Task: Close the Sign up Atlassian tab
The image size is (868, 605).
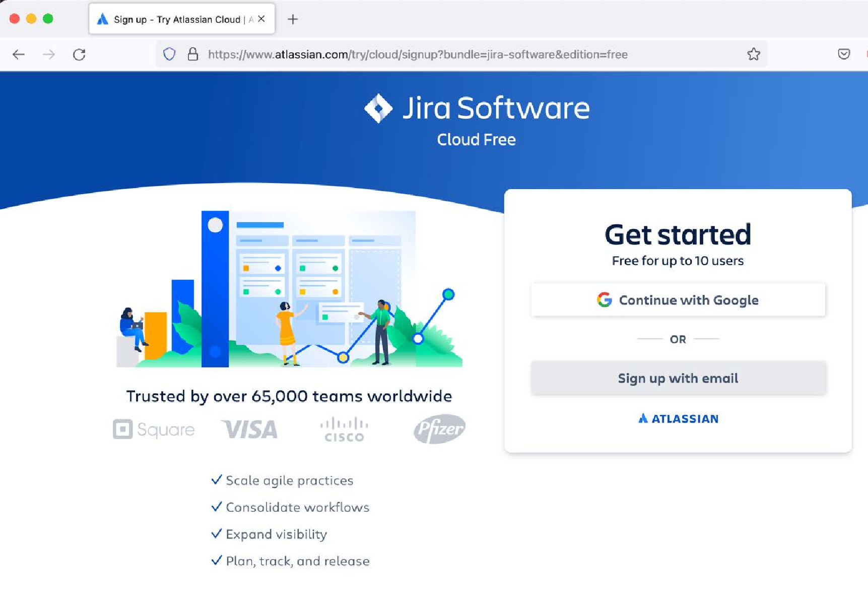Action: click(x=261, y=19)
